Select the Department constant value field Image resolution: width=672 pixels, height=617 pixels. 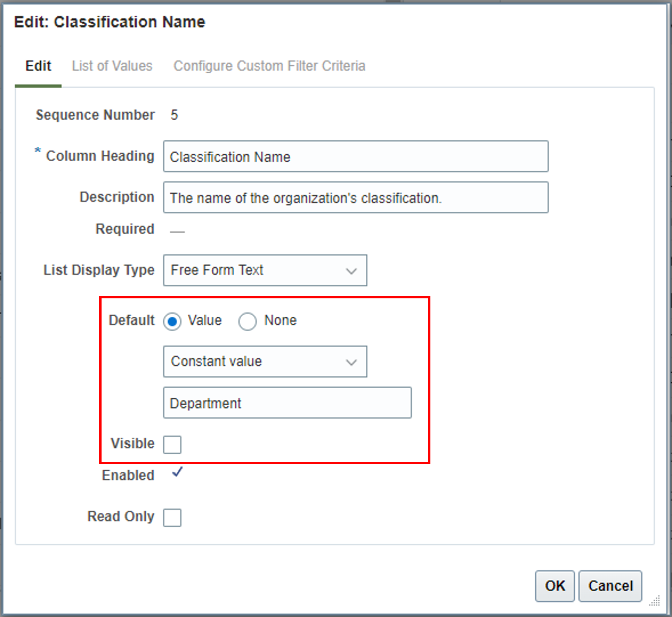coord(287,403)
